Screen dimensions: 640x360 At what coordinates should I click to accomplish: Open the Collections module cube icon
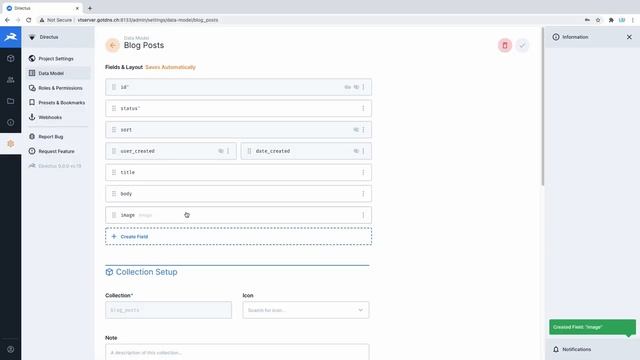point(11,58)
